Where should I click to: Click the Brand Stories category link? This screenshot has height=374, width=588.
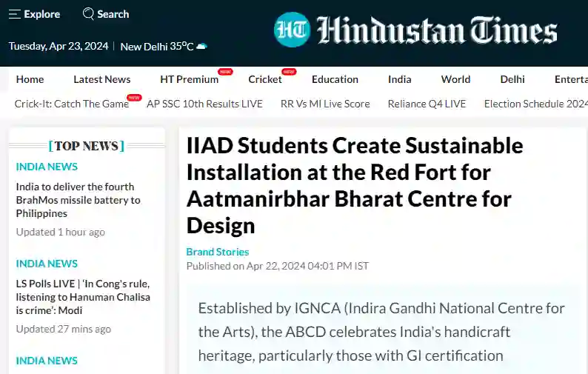(x=218, y=252)
